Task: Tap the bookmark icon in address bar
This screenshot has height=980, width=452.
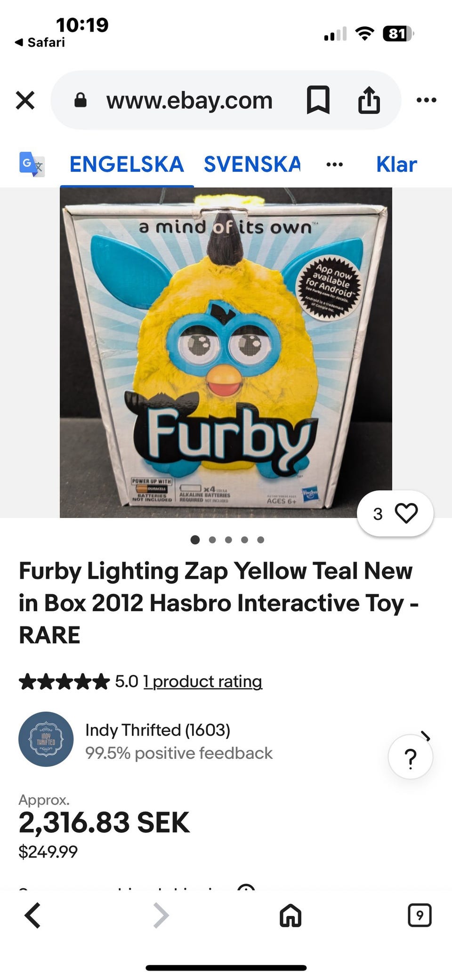Action: 318,100
